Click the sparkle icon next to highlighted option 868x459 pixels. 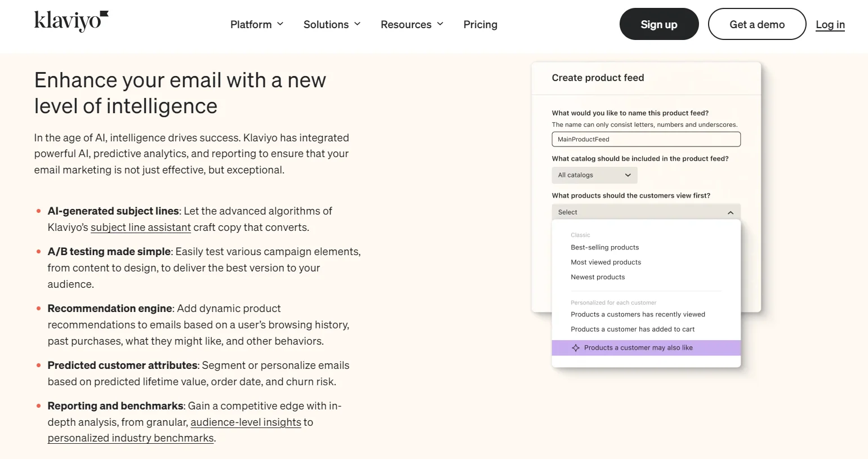coord(575,347)
